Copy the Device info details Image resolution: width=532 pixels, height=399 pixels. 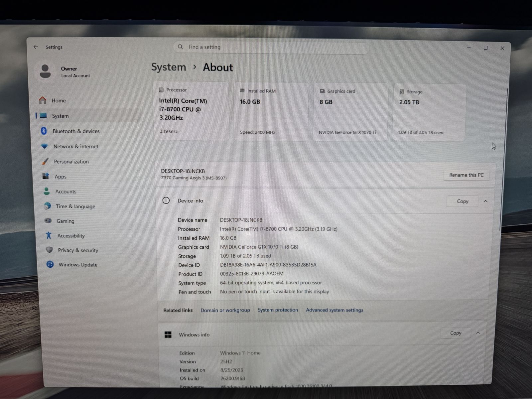(x=463, y=201)
